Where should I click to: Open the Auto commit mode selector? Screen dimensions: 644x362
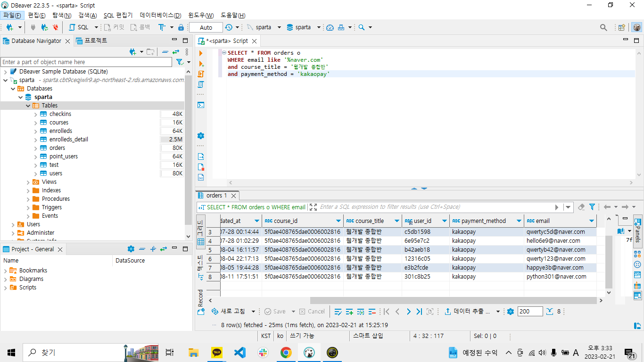click(x=206, y=27)
